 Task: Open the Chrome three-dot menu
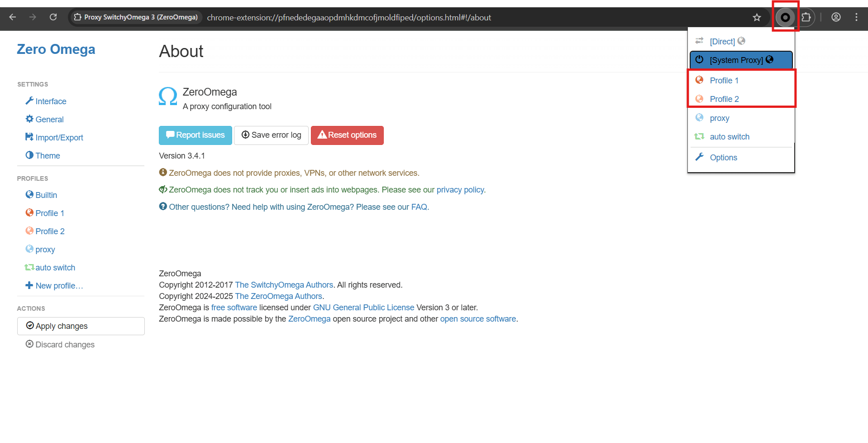(856, 17)
